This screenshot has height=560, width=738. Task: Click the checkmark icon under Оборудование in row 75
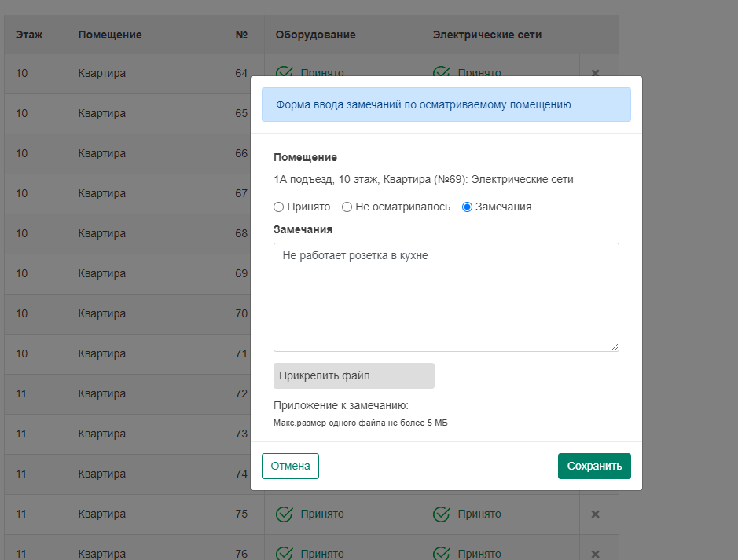pos(285,514)
